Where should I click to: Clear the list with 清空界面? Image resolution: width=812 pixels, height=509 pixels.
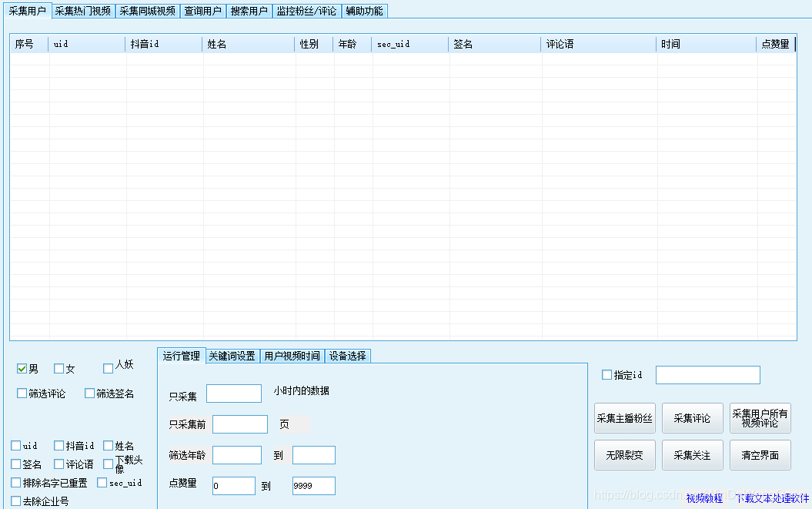tap(760, 455)
